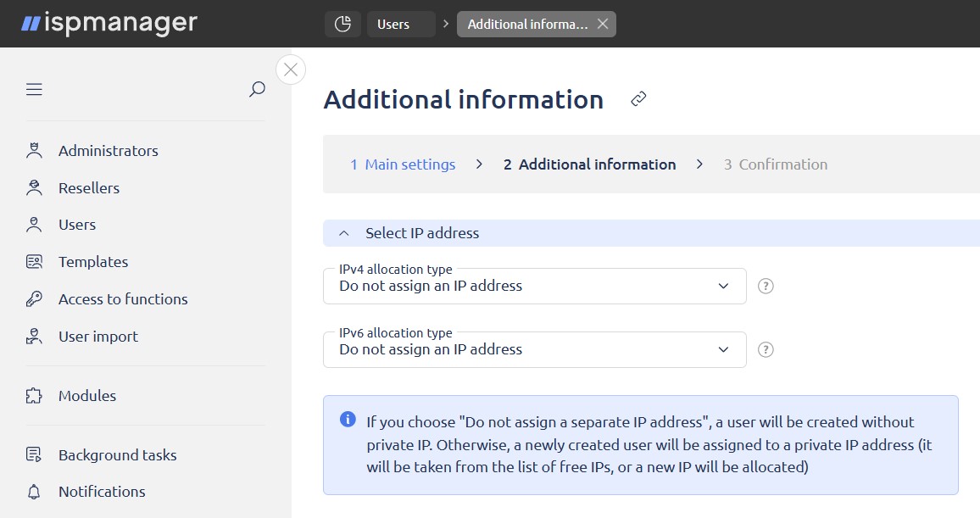Screen dimensions: 980x518
Task: Click the Notifications bell icon
Action: tap(35, 492)
